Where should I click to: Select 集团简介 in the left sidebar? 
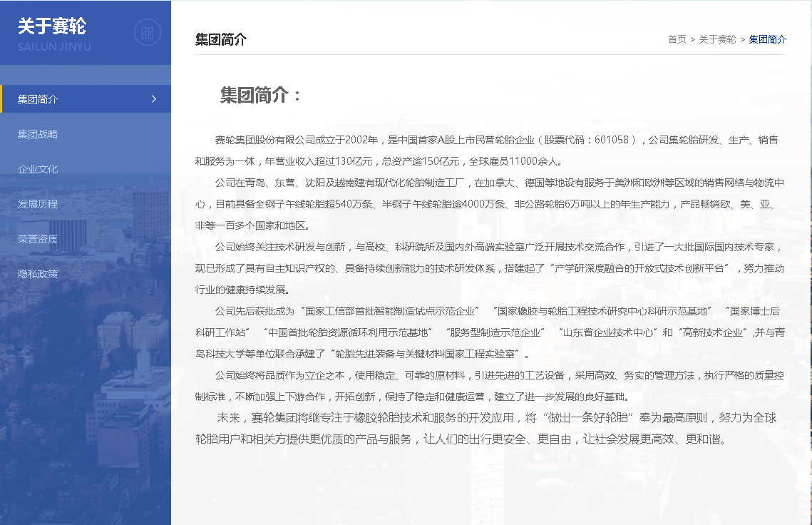point(38,99)
